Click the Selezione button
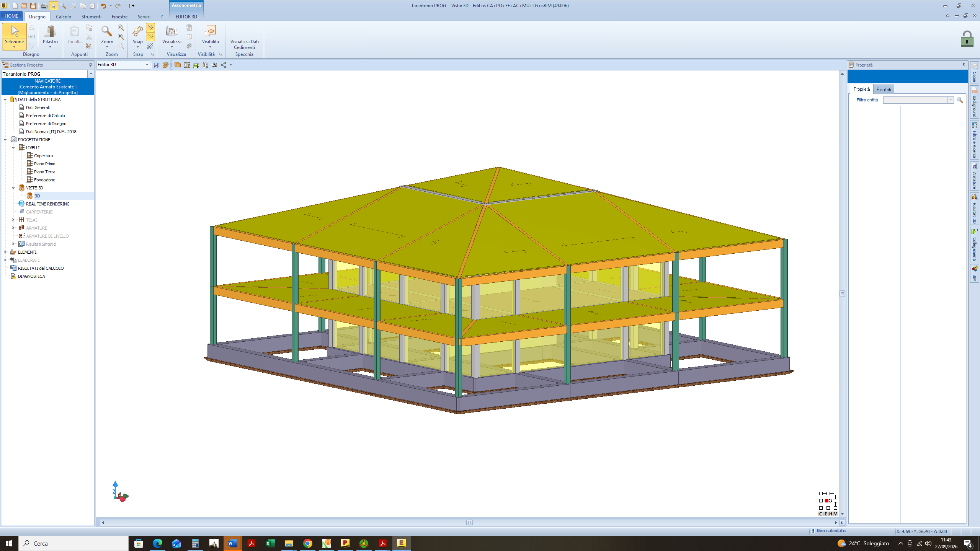980x551 pixels. pyautogui.click(x=15, y=36)
